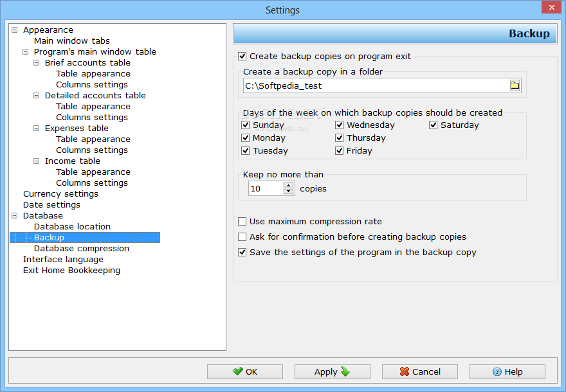
Task: Select Database compression tree item
Action: 82,249
